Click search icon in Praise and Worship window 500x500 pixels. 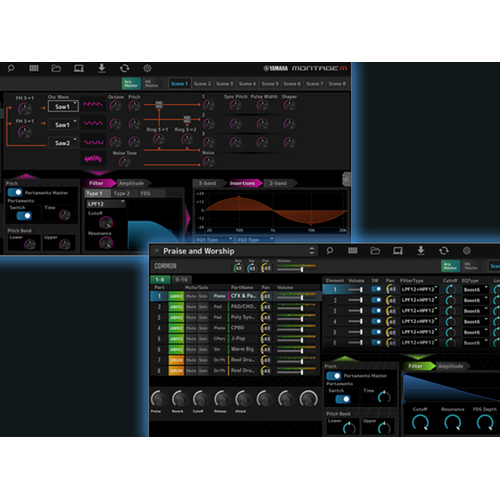tap(330, 251)
